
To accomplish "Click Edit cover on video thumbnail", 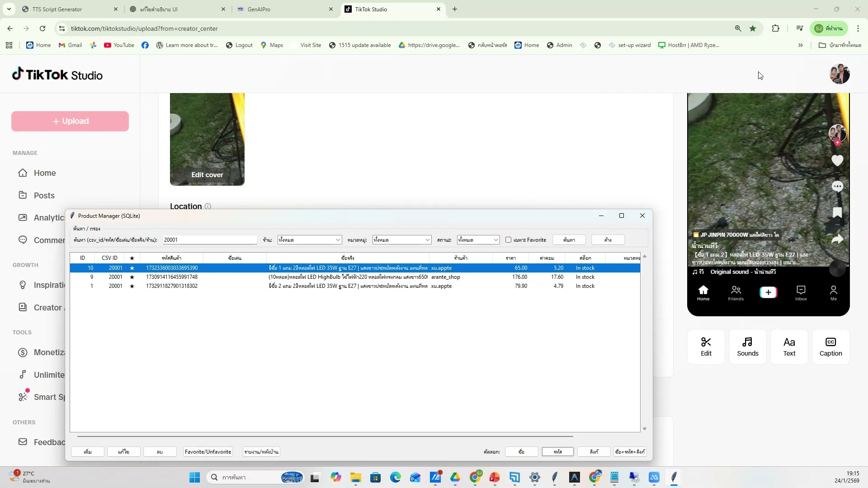I will (x=207, y=175).
